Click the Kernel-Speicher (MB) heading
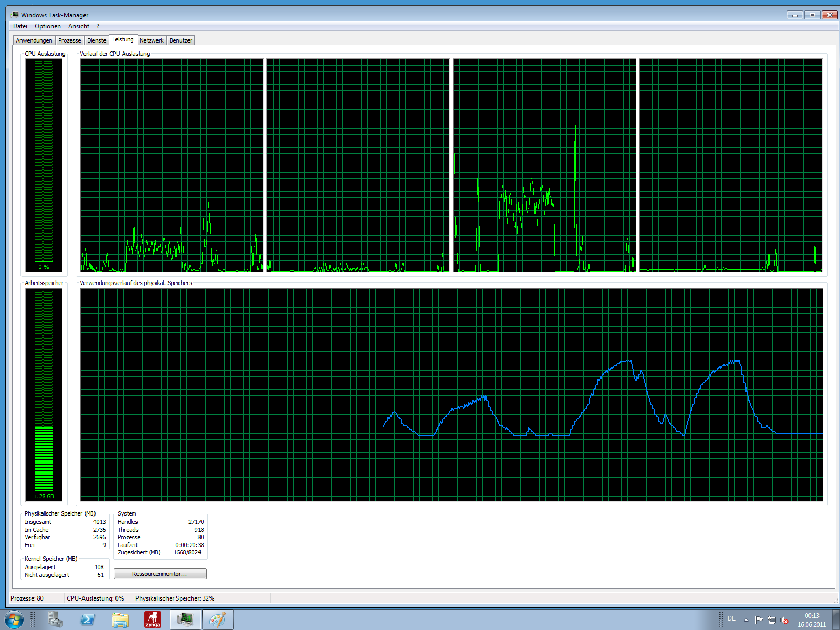840x630 pixels. pos(51,559)
